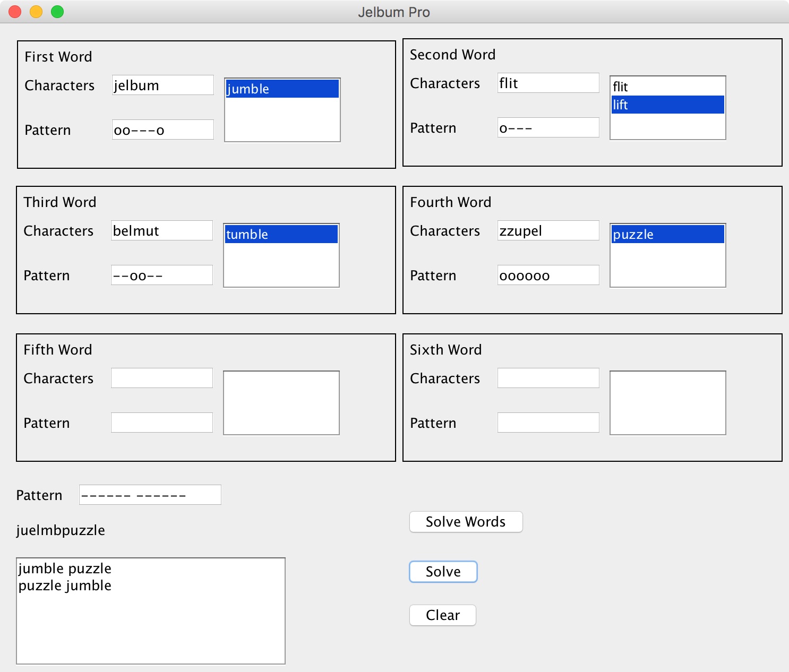
Task: Focus empty Fifth Word Pattern field
Action: pos(161,423)
